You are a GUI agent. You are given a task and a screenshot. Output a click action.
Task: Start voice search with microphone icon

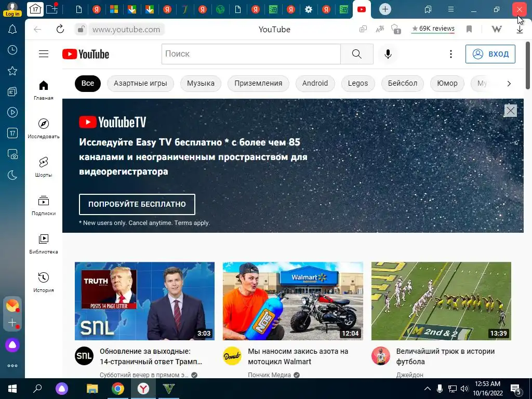pos(388,54)
